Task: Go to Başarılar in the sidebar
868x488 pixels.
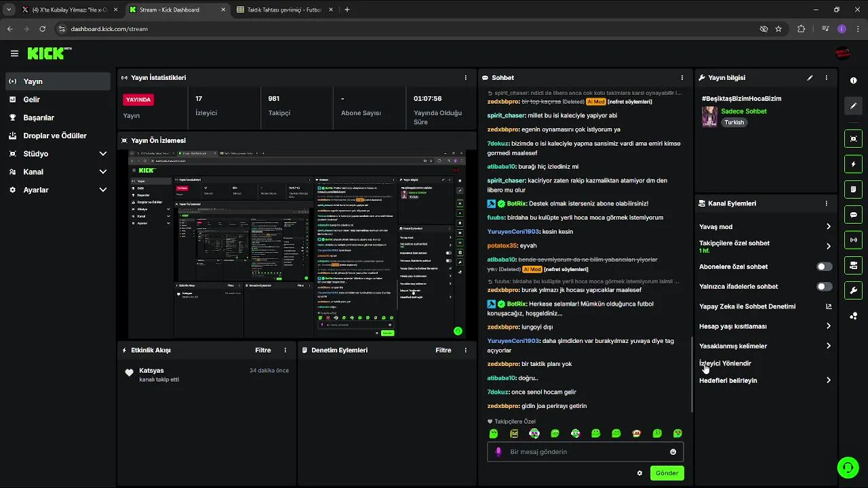Action: point(58,117)
